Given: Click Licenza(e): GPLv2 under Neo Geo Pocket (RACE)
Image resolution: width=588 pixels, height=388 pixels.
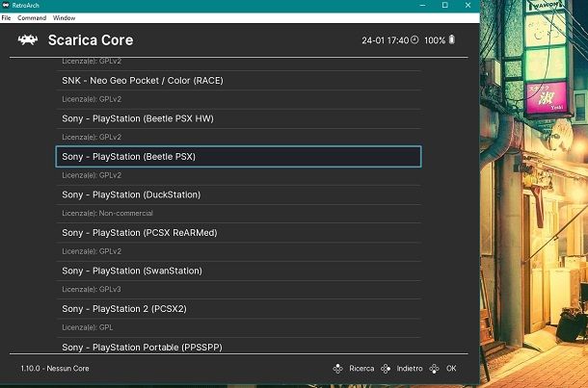Looking at the screenshot, I should click(x=92, y=99).
